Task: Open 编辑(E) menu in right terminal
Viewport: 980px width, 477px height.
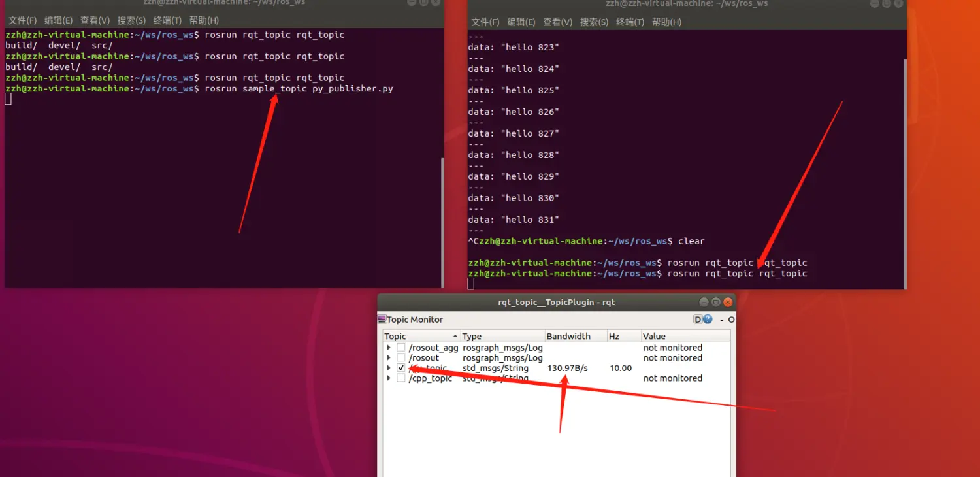Action: (521, 22)
